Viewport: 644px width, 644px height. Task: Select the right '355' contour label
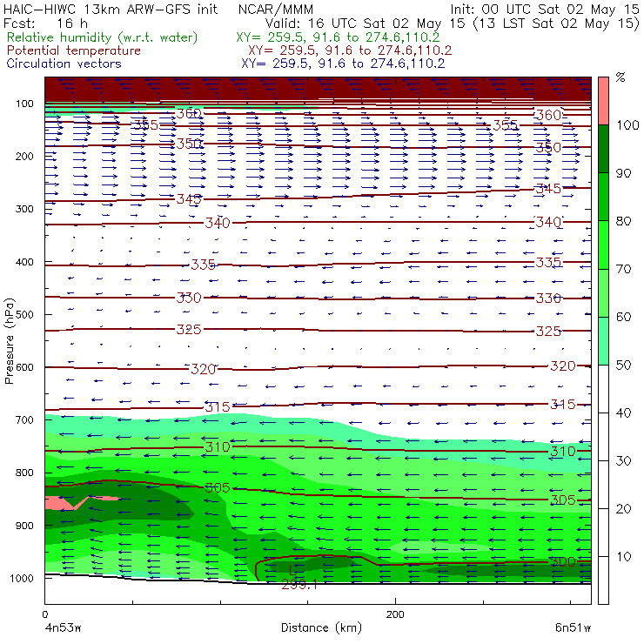506,125
